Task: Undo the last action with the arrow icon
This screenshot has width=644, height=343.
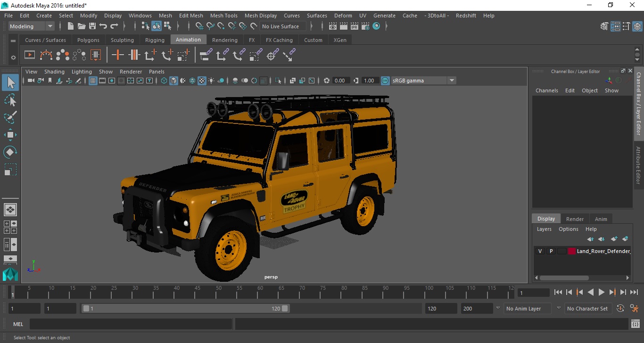Action: point(103,26)
